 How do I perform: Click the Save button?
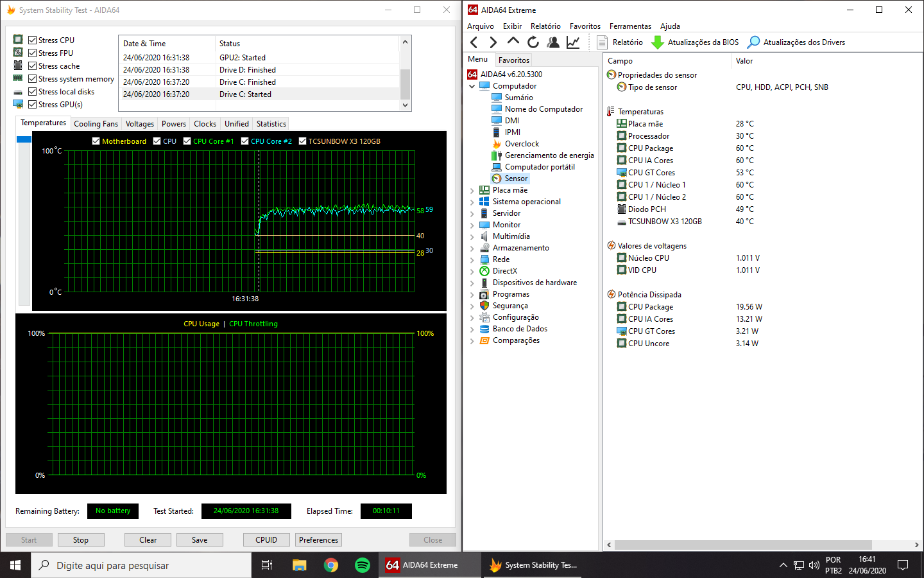200,540
